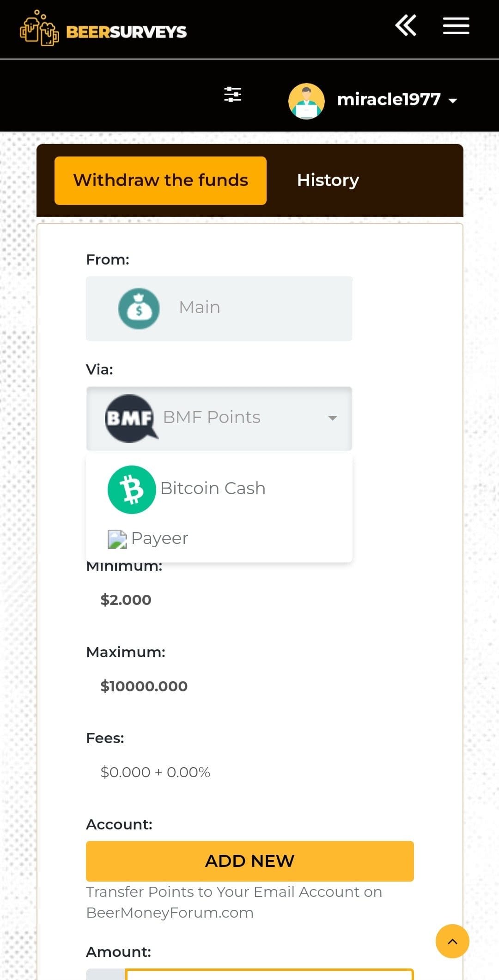Click the BEERSURVEYS site title text
499x980 pixels.
(x=126, y=32)
